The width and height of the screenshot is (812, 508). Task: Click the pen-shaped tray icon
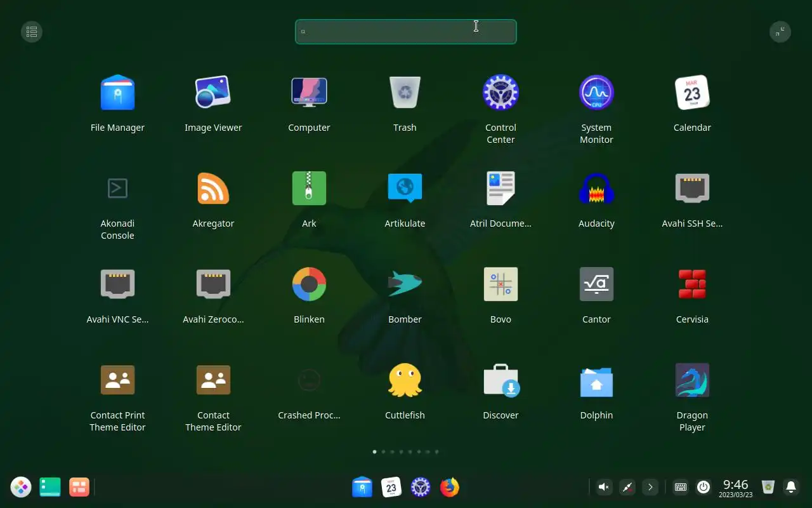627,487
